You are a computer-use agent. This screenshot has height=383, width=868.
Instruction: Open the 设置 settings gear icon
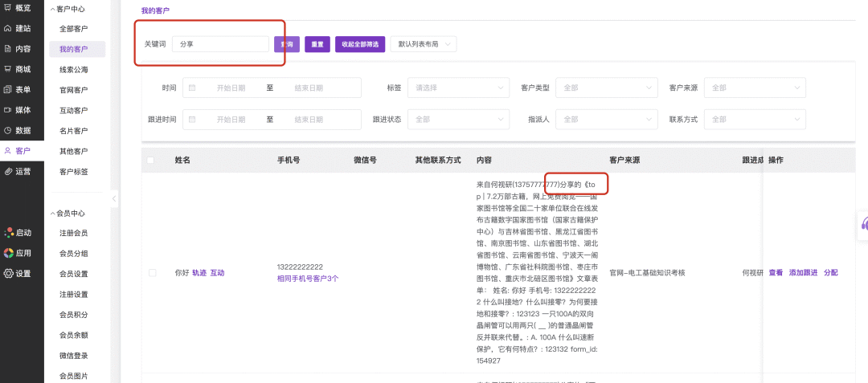tap(8, 273)
